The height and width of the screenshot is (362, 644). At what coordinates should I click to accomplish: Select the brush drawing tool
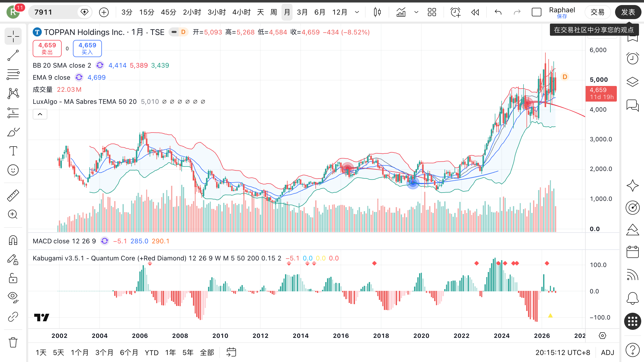pos(13,132)
